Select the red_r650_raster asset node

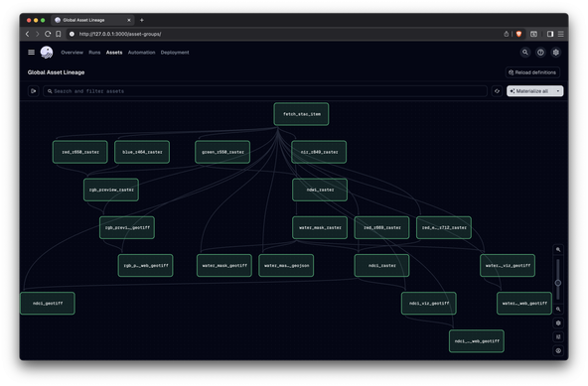(80, 152)
